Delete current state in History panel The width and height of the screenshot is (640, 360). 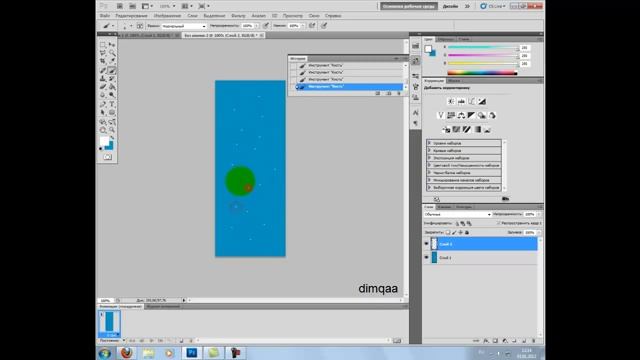click(399, 93)
